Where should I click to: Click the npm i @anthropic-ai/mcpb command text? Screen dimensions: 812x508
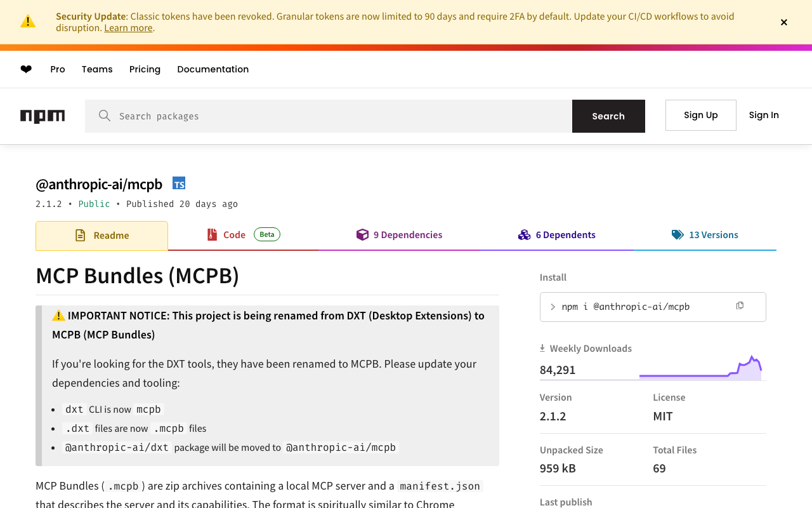(x=625, y=307)
